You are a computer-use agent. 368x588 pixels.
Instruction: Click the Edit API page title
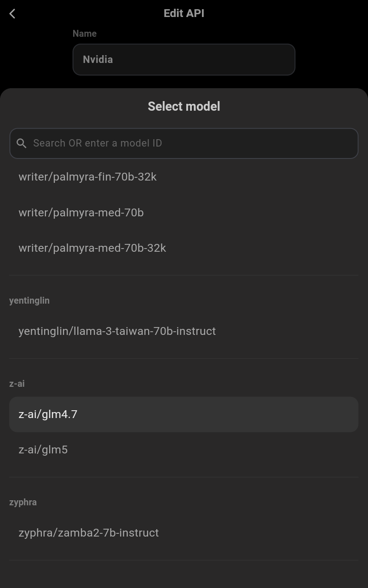pyautogui.click(x=184, y=13)
